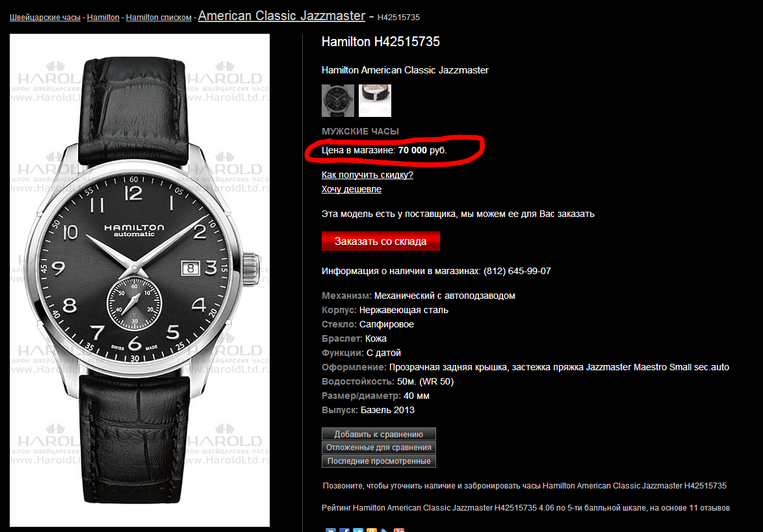This screenshot has width=763, height=532.
Task: Share via the VKontakte icon
Action: coord(331,530)
